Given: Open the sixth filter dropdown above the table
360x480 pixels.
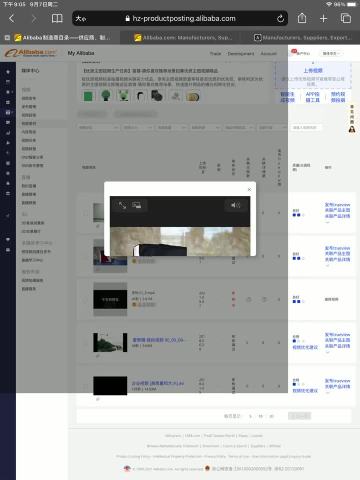Looking at the screenshot, I should pos(272,127).
